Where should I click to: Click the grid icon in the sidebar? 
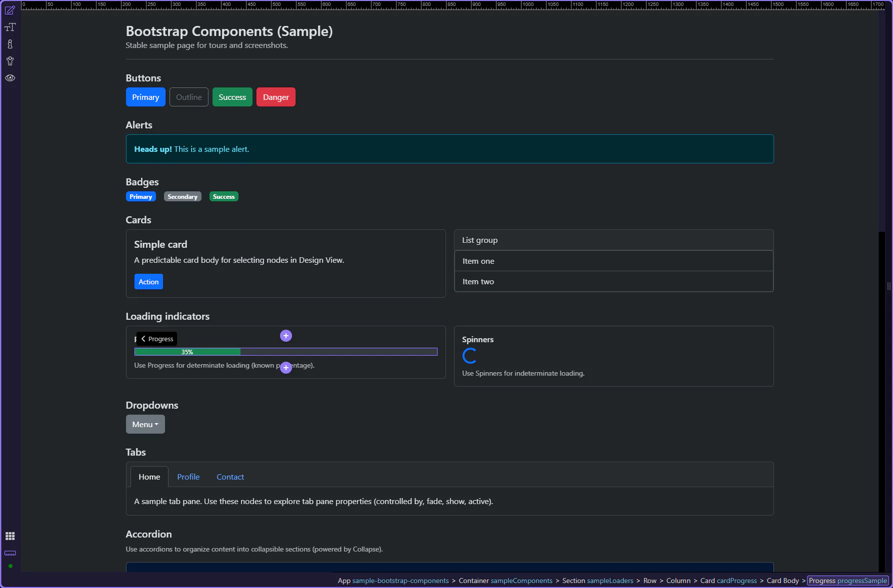pos(10,536)
